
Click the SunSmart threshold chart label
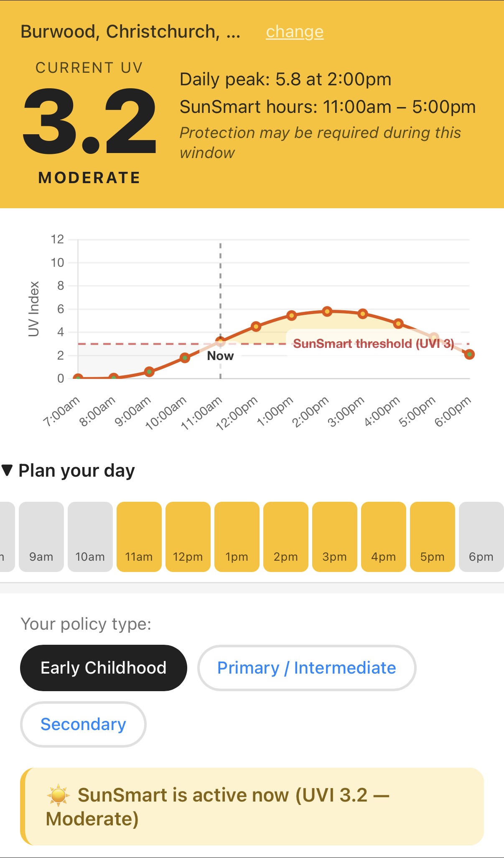[374, 344]
